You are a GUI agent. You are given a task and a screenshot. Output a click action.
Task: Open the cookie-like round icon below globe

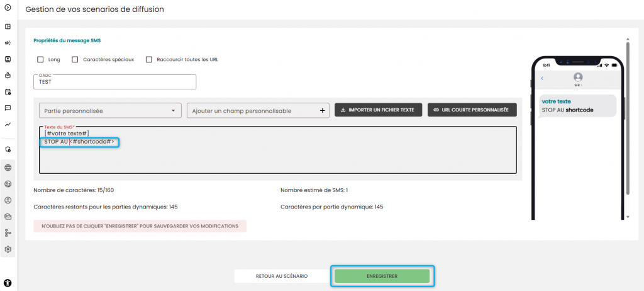8,183
